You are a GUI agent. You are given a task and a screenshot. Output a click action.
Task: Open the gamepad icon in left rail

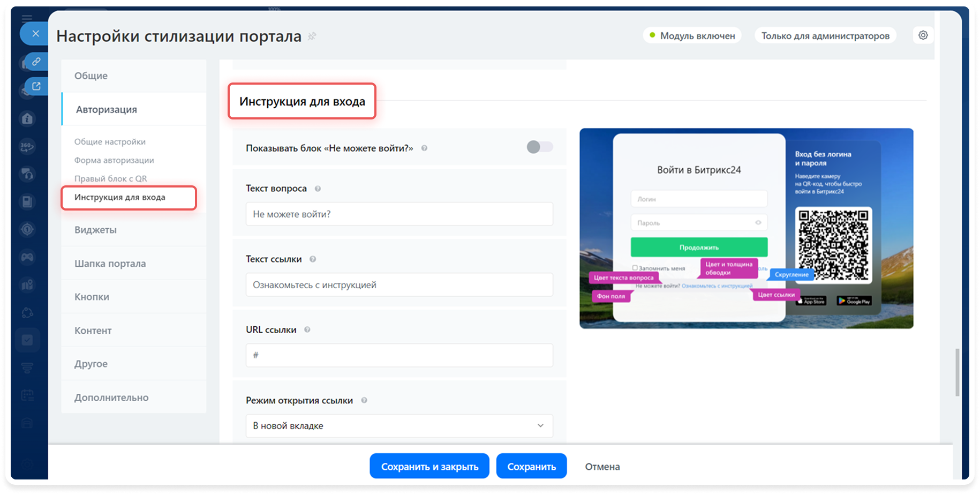[27, 257]
